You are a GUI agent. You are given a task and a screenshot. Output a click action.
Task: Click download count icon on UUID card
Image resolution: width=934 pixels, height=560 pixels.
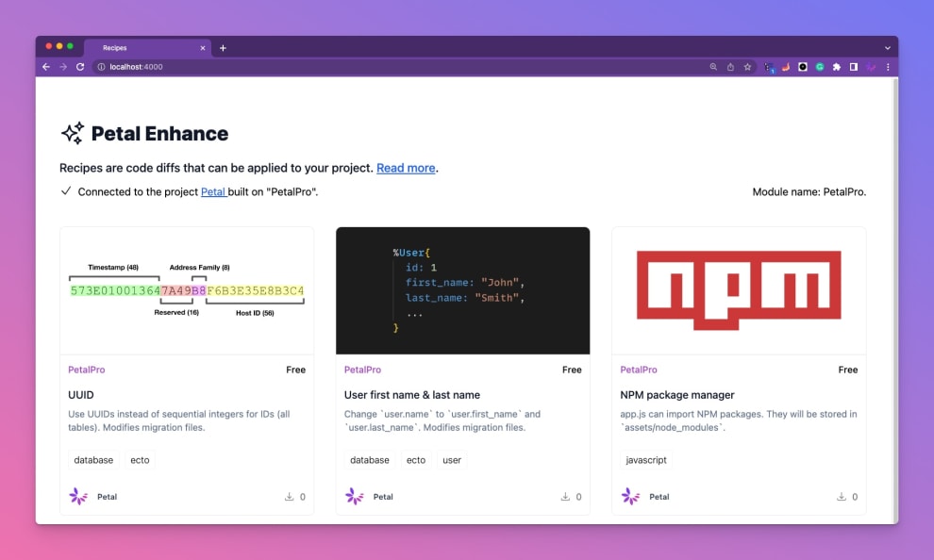coord(289,496)
